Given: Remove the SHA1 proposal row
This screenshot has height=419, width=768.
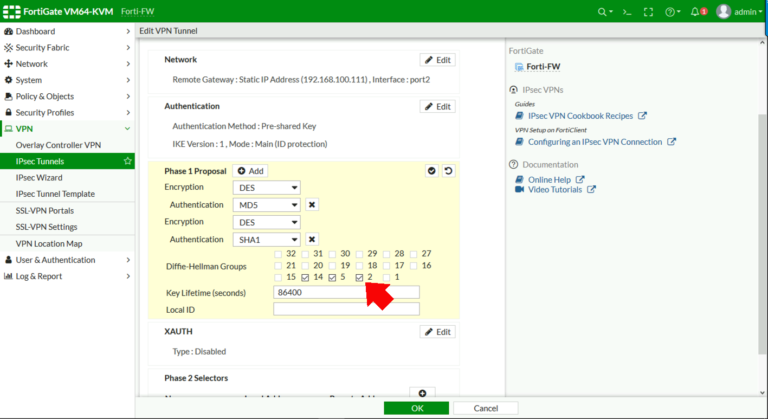Looking at the screenshot, I should 312,239.
